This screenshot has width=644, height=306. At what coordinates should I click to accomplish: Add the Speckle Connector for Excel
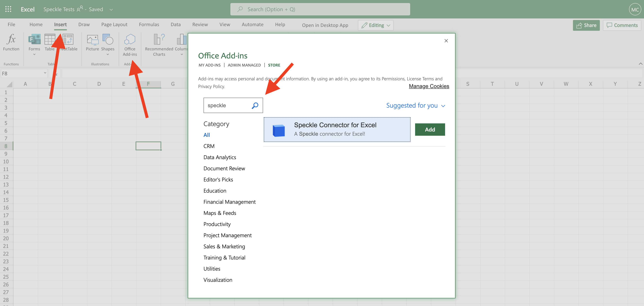click(430, 130)
